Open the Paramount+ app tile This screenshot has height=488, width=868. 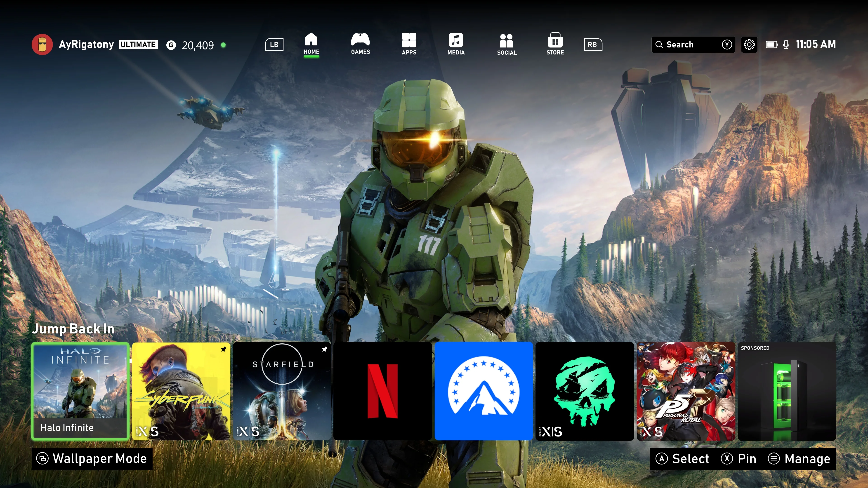[x=484, y=391]
